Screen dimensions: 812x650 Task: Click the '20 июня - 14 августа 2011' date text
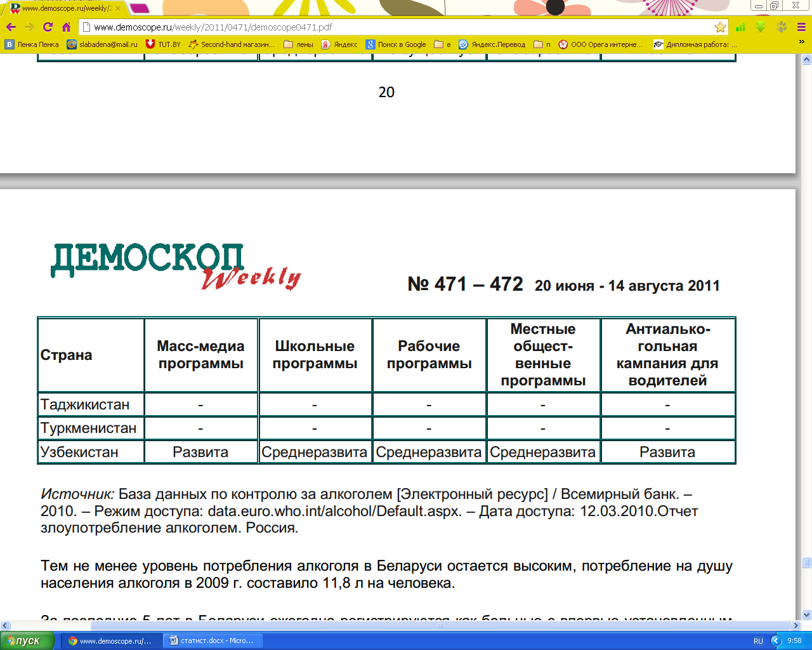click(627, 286)
